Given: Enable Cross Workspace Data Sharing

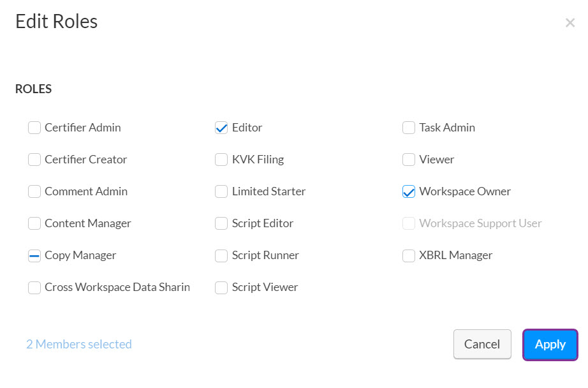Looking at the screenshot, I should click(x=34, y=288).
